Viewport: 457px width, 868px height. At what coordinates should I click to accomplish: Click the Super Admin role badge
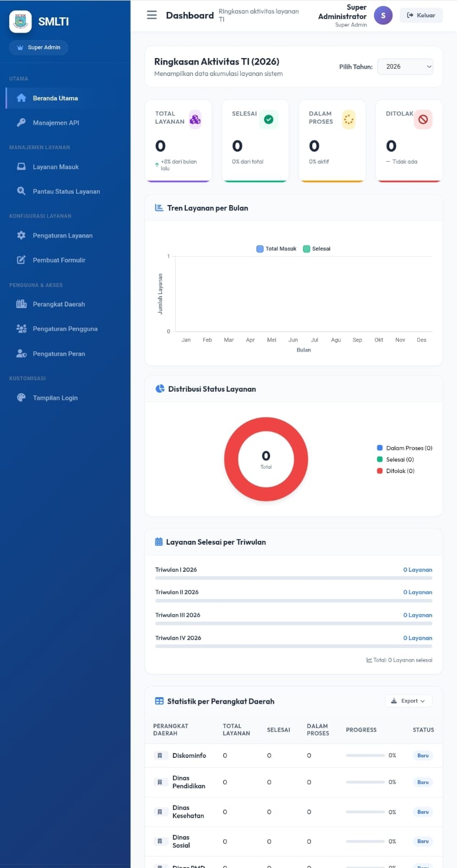(x=38, y=47)
